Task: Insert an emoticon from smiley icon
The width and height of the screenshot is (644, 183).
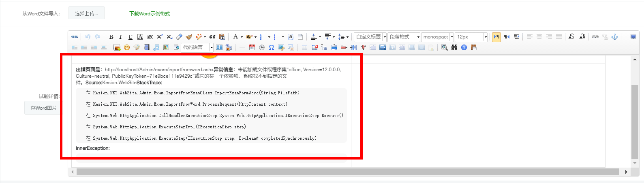Action: (127, 47)
